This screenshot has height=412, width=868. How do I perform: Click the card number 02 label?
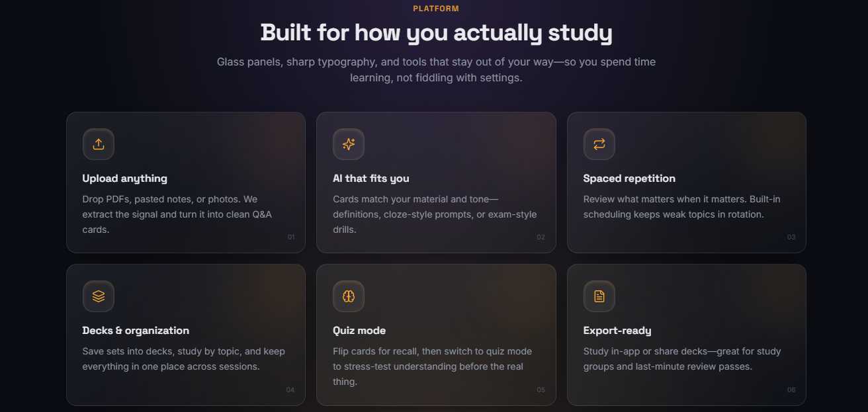(x=541, y=237)
